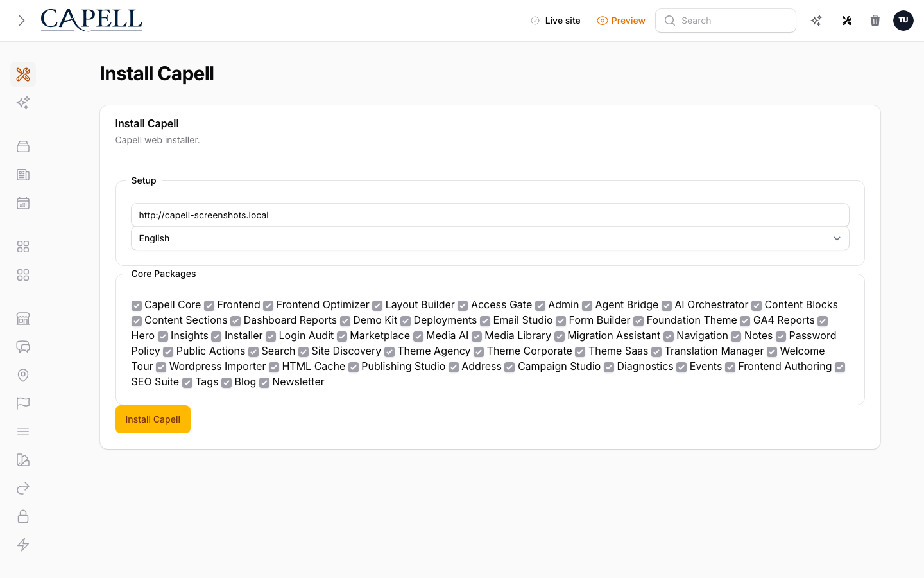Screen dimensions: 924x578
Task: Click the Migration Assistant label
Action: [x=613, y=335]
